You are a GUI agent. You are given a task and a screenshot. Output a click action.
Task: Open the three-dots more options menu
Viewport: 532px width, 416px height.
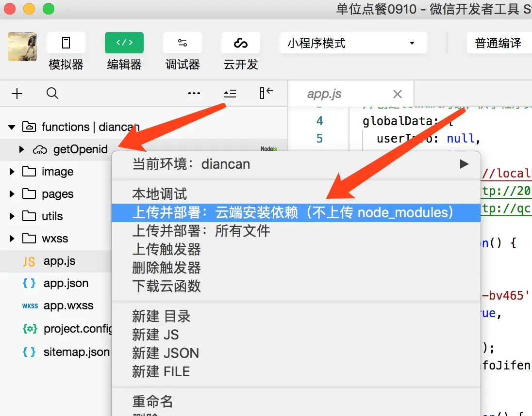point(194,93)
